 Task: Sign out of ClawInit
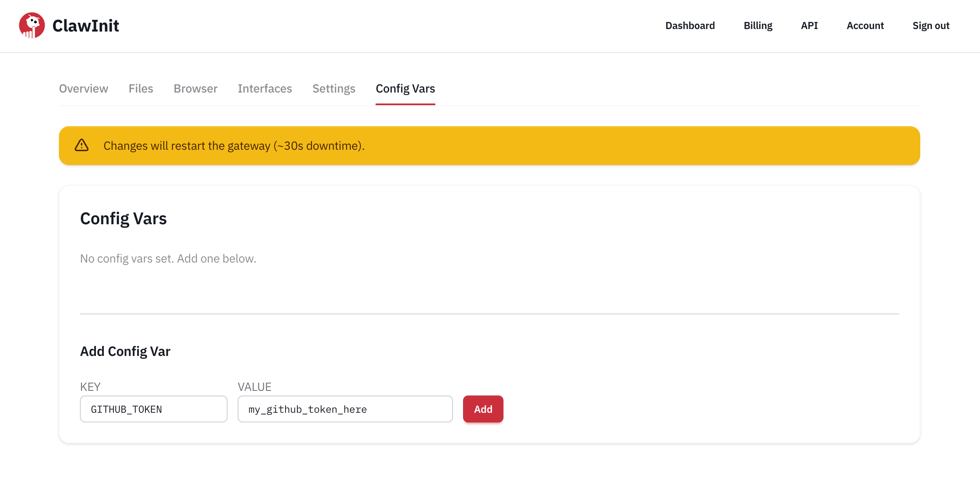(x=930, y=25)
